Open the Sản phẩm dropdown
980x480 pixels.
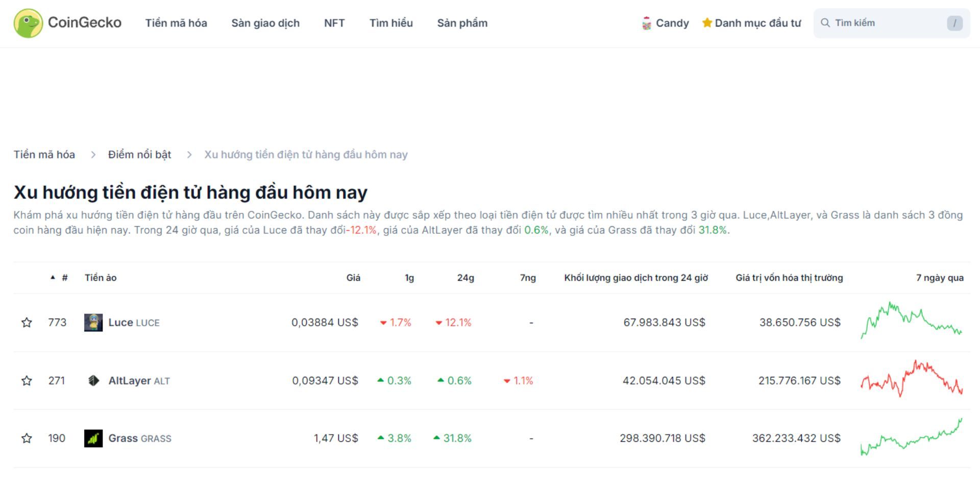tap(462, 23)
